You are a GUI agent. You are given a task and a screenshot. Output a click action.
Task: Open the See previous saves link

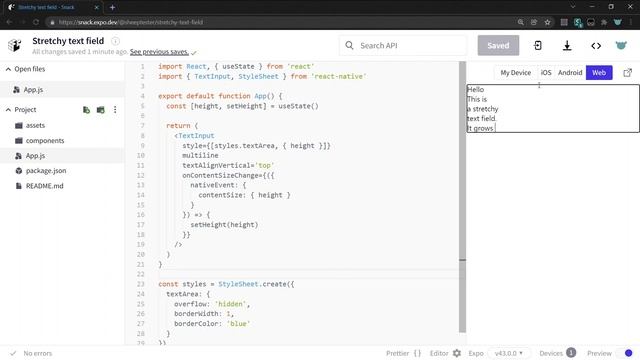coord(159,52)
